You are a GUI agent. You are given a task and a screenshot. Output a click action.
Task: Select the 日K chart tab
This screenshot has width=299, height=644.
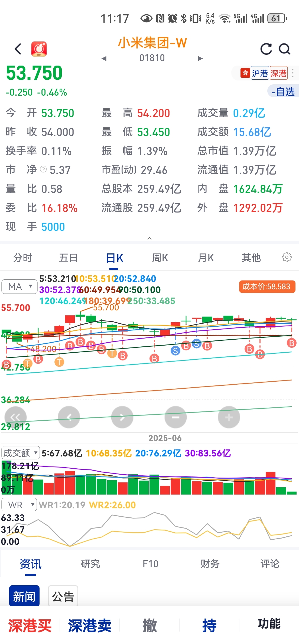coord(114,258)
